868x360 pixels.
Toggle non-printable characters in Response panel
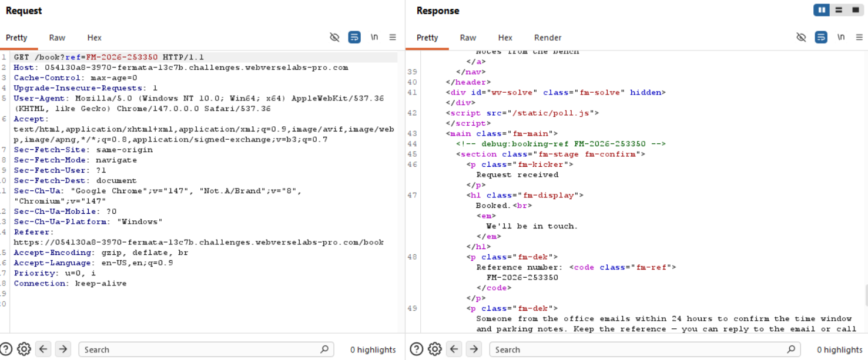click(841, 38)
